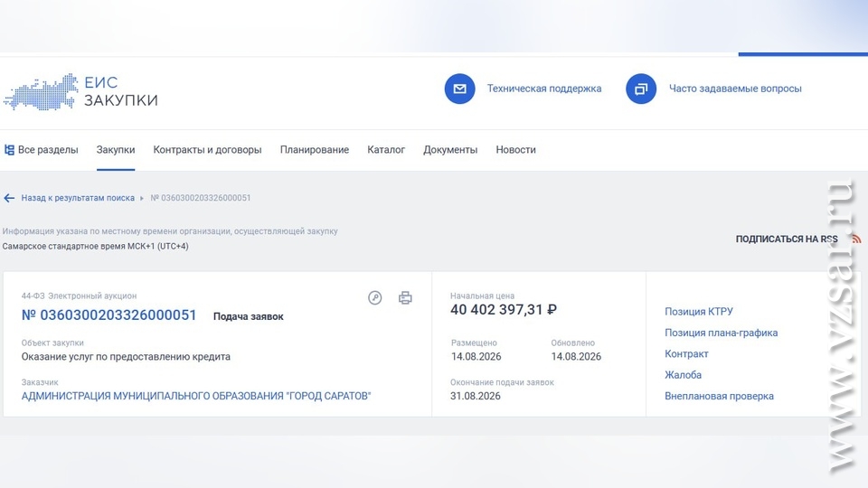
Task: Open purchase № 0360300203326000051 link
Action: [x=109, y=315]
